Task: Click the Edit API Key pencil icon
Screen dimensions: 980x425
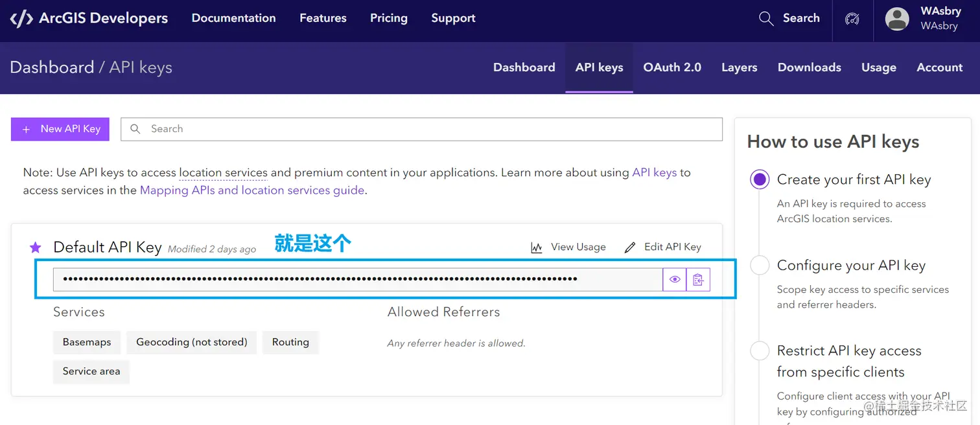Action: 630,247
